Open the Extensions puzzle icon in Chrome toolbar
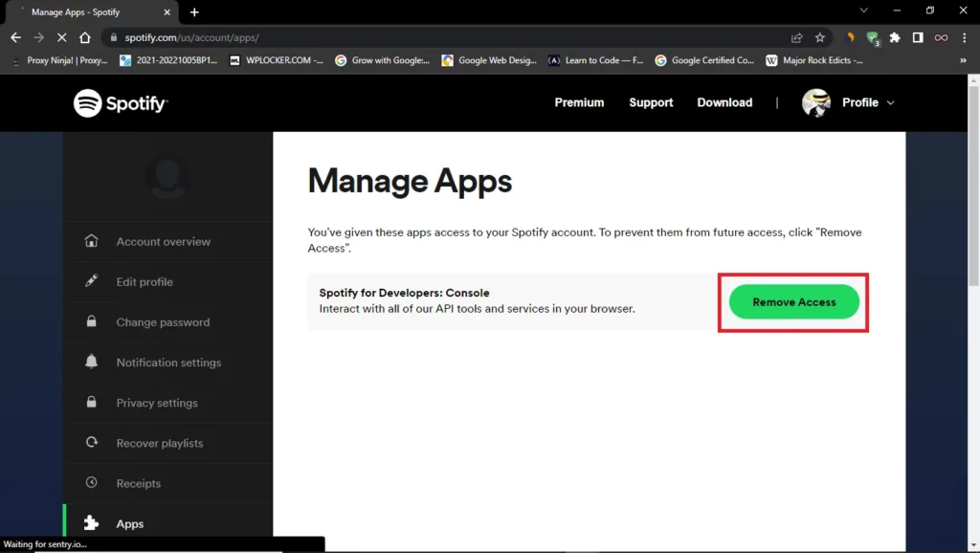The height and width of the screenshot is (553, 980). (x=895, y=37)
